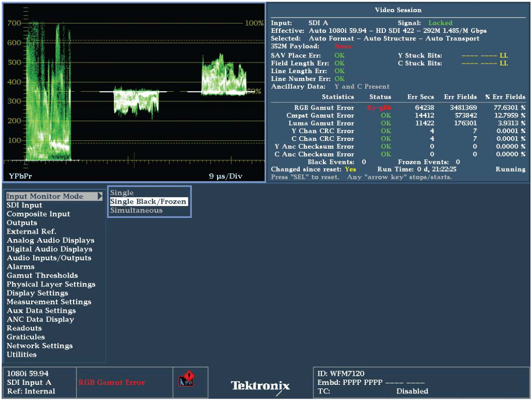Click the 1080i 59.94 format readout
Screen dimensions: 532x400
tap(28, 373)
